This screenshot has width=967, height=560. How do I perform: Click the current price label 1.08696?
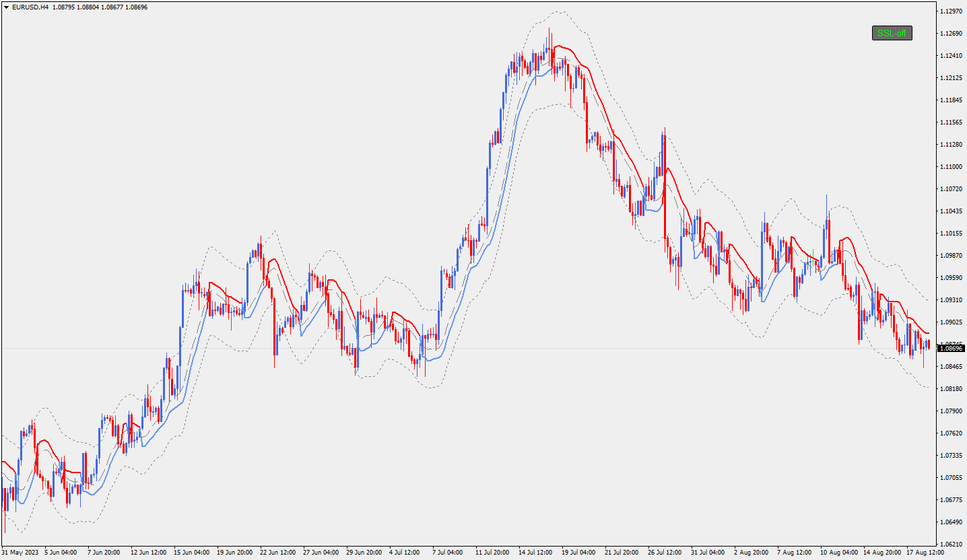[x=951, y=349]
